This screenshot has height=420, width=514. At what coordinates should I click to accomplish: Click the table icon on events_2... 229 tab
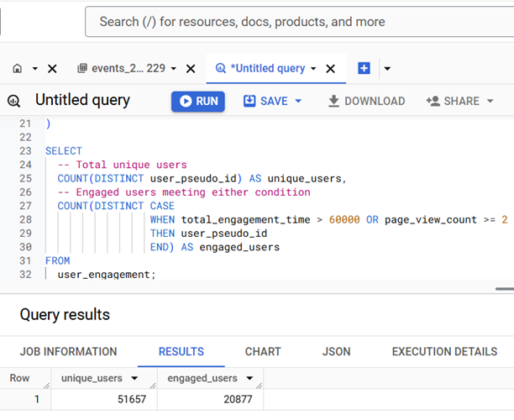coord(82,68)
